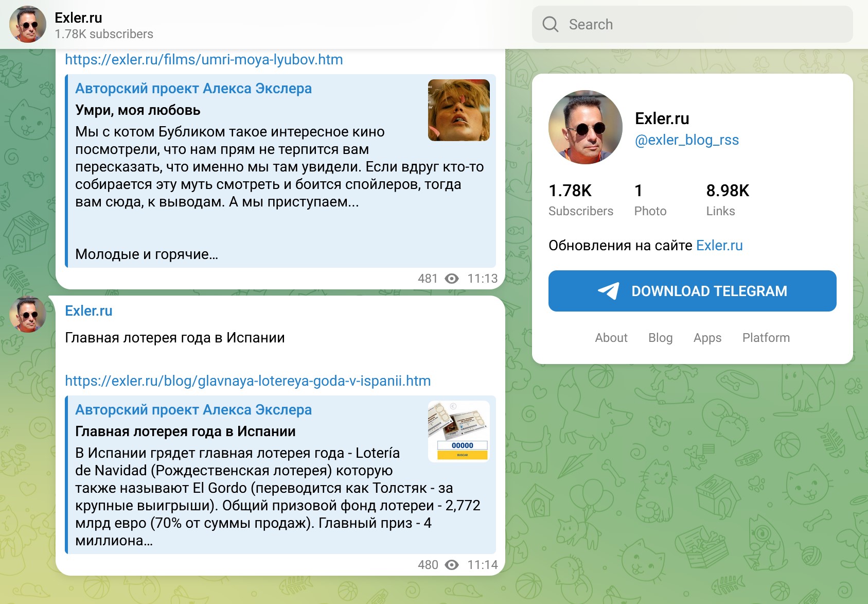The height and width of the screenshot is (604, 868).
Task: Follow the Exler.ru link in channel description
Action: pyautogui.click(x=719, y=246)
